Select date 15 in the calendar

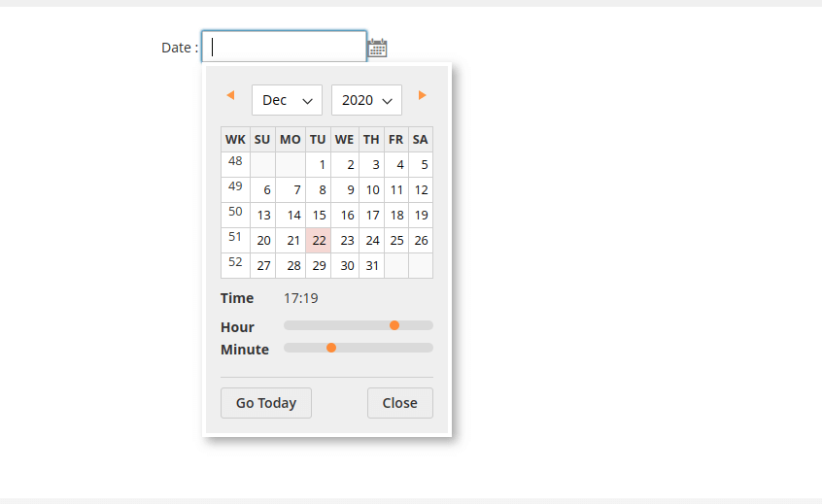click(319, 216)
